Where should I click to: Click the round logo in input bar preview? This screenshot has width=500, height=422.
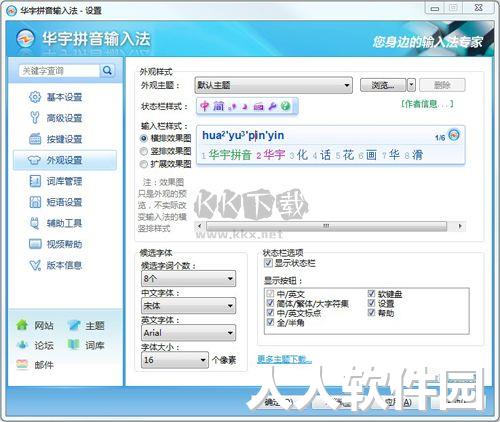454,135
